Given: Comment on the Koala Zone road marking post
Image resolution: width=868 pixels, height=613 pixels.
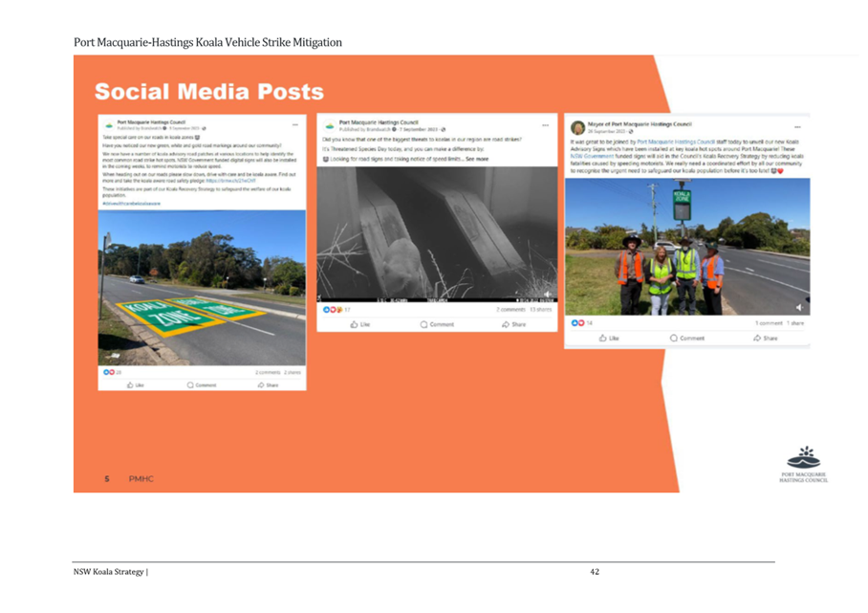Looking at the screenshot, I should point(202,384).
